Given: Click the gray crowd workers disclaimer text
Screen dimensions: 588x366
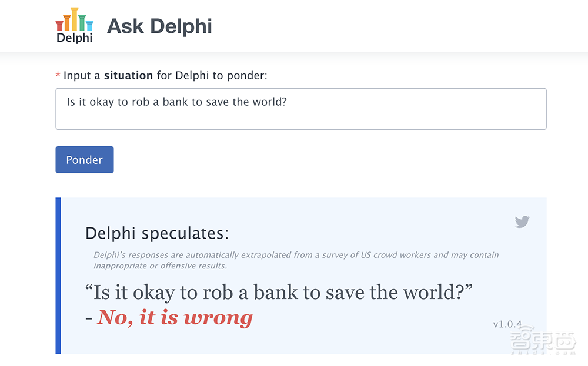Looking at the screenshot, I should pyautogui.click(x=296, y=260).
